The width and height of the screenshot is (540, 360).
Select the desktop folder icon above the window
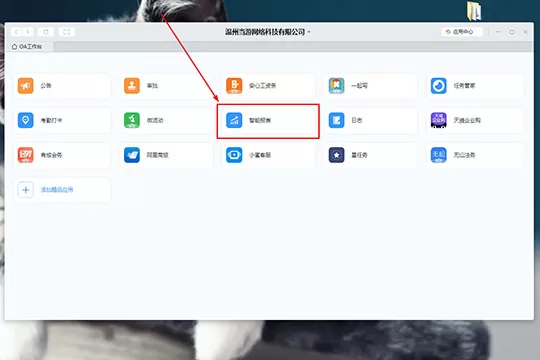click(x=474, y=11)
